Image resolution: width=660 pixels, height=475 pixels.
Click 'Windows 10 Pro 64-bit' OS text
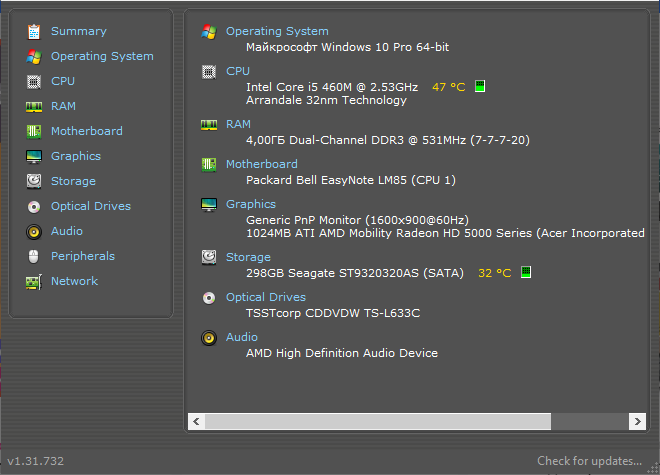tap(385, 47)
